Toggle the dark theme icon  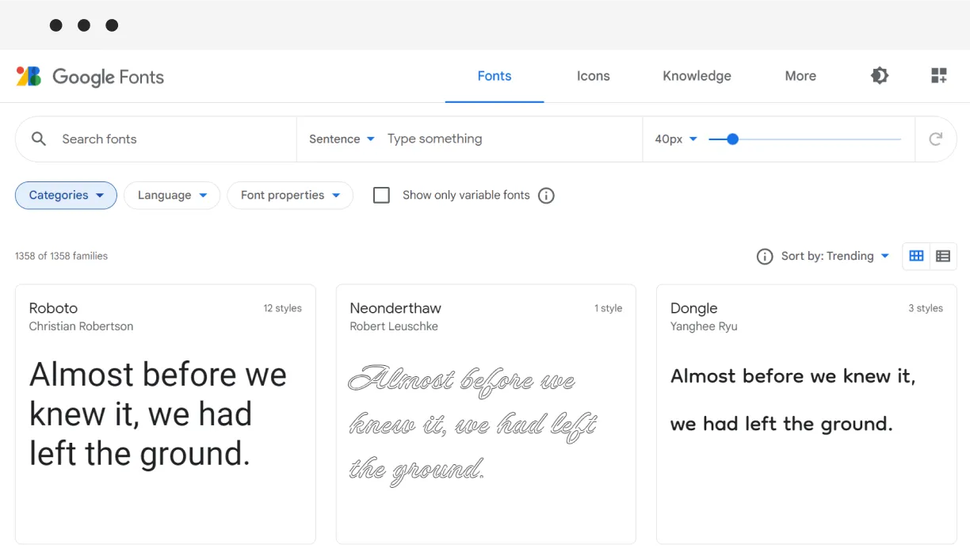coord(880,76)
